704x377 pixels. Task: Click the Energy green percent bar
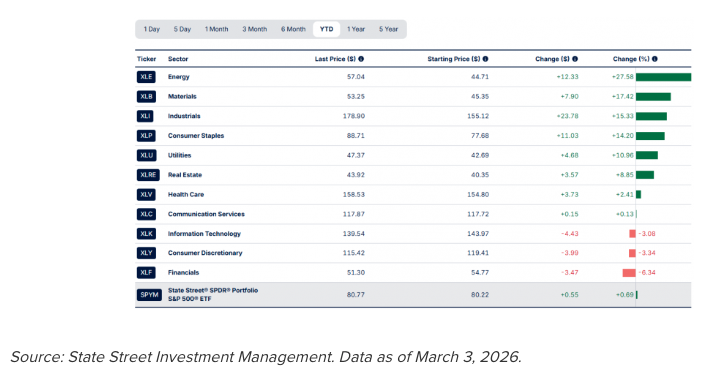pos(663,77)
